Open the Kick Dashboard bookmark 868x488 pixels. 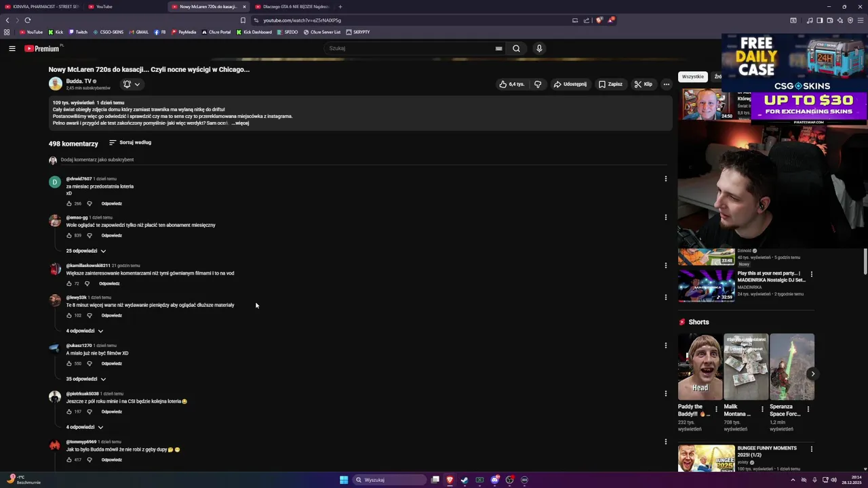(254, 32)
